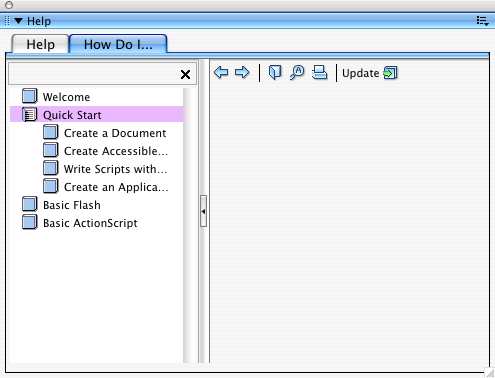
Task: Open the Search magnifier tool
Action: click(x=297, y=72)
